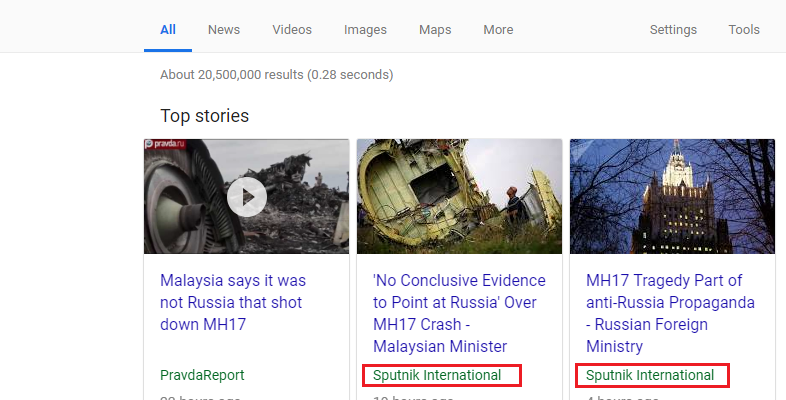
Task: Open 'No Conclusive Evidence to Point at Russia' story
Action: click(x=459, y=313)
